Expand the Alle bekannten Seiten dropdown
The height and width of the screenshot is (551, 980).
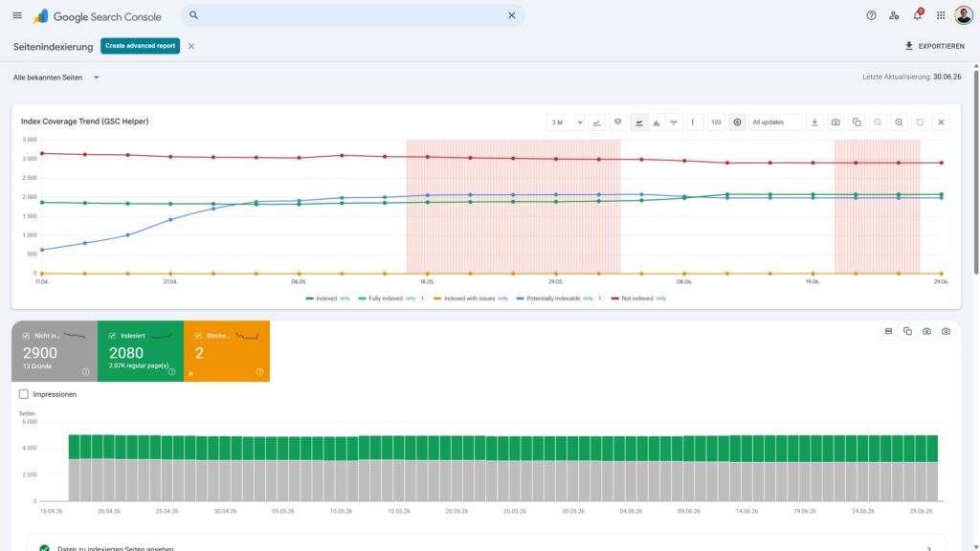pyautogui.click(x=56, y=77)
